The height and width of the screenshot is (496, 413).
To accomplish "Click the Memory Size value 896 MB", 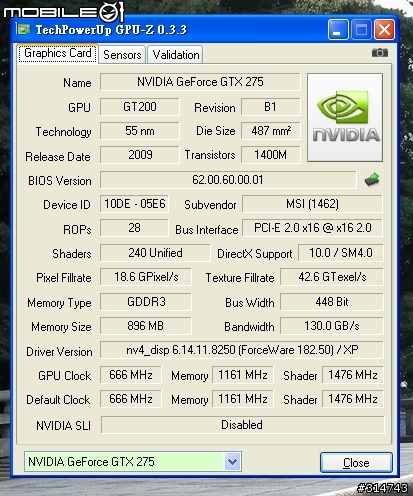I will pyautogui.click(x=146, y=326).
